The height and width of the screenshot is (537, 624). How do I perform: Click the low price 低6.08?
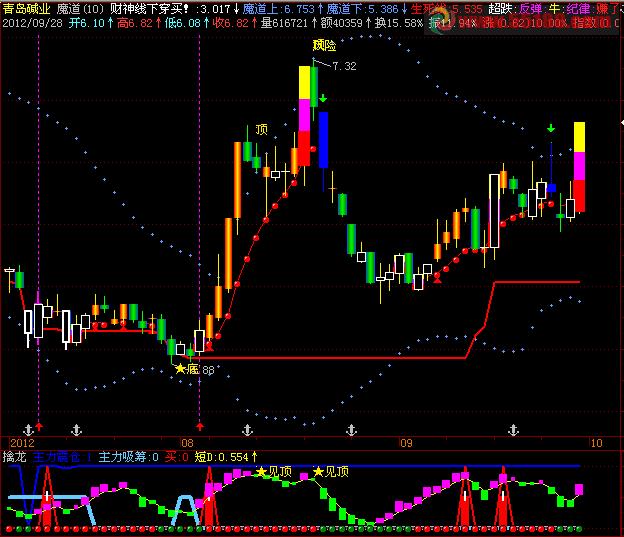tap(182, 23)
